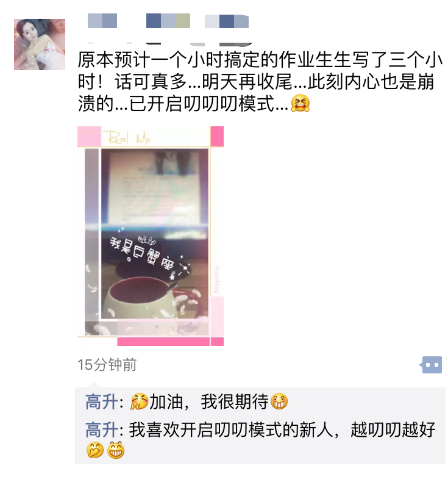Reply to the 越叨叨越好 comment
Viewport: 448px width, 482px height.
click(x=260, y=440)
